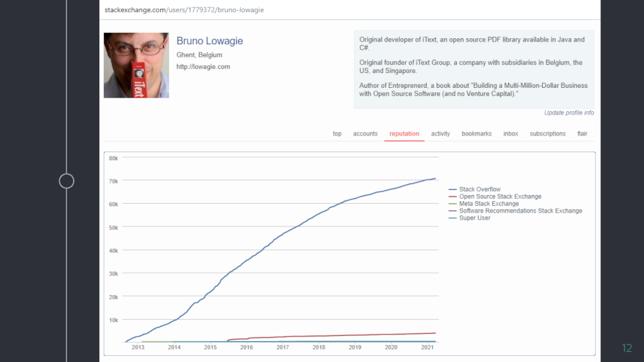This screenshot has width=644, height=362.
Task: Switch to the subscriptions tab
Action: coord(547,134)
